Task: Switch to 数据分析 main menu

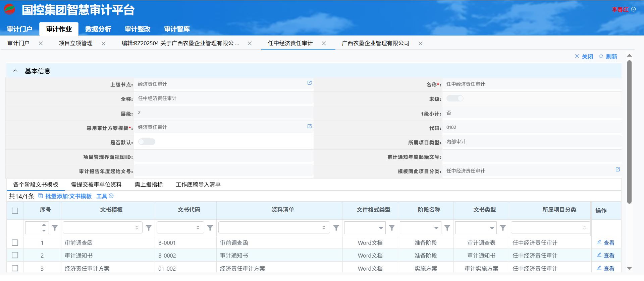Action: point(98,29)
